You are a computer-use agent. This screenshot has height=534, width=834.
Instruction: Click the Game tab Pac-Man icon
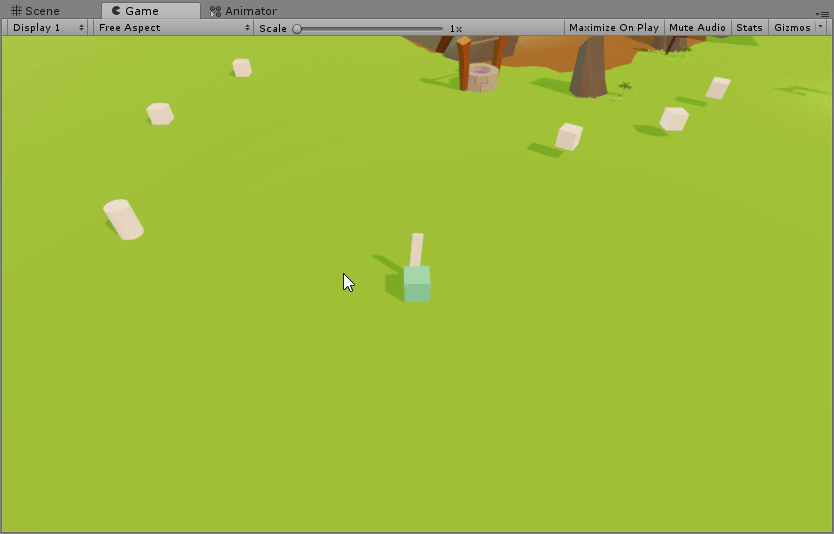coord(116,11)
